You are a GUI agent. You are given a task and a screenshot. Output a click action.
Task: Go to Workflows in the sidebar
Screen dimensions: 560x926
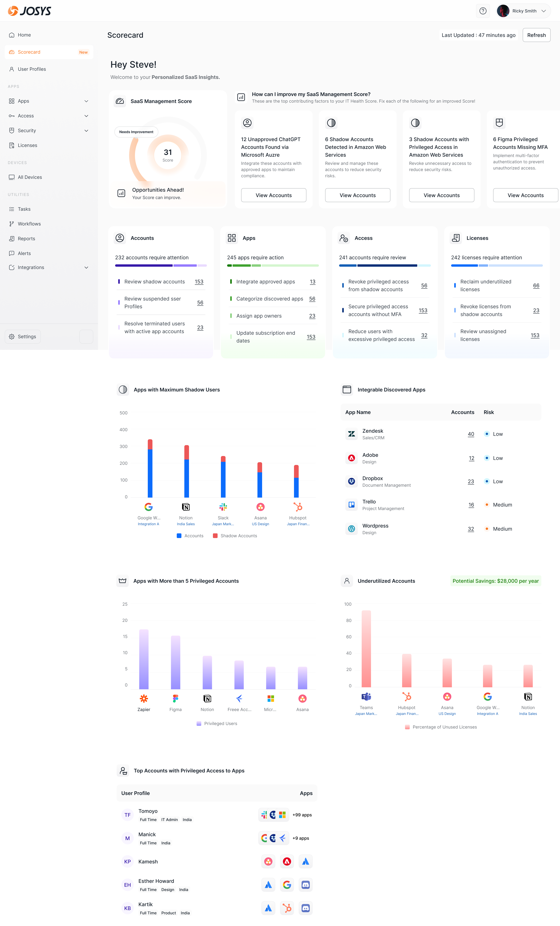pyautogui.click(x=29, y=224)
